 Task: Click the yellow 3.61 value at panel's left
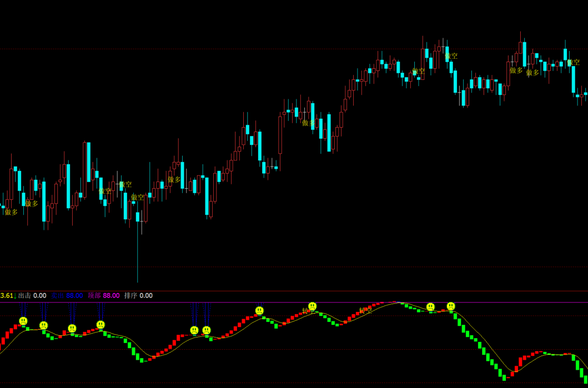[x=7, y=296]
